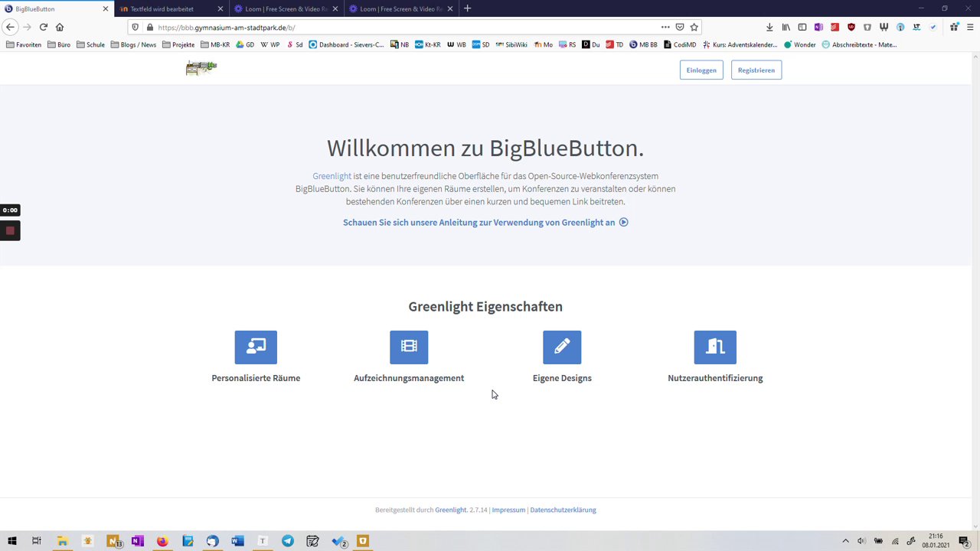980x551 pixels.
Task: Click the school logo in the page header
Action: [201, 68]
